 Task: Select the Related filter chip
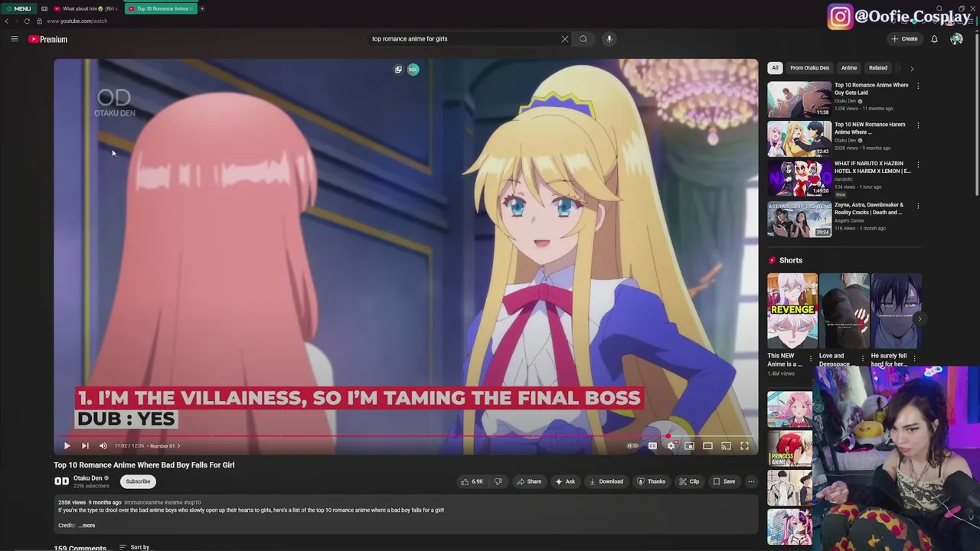(x=878, y=68)
